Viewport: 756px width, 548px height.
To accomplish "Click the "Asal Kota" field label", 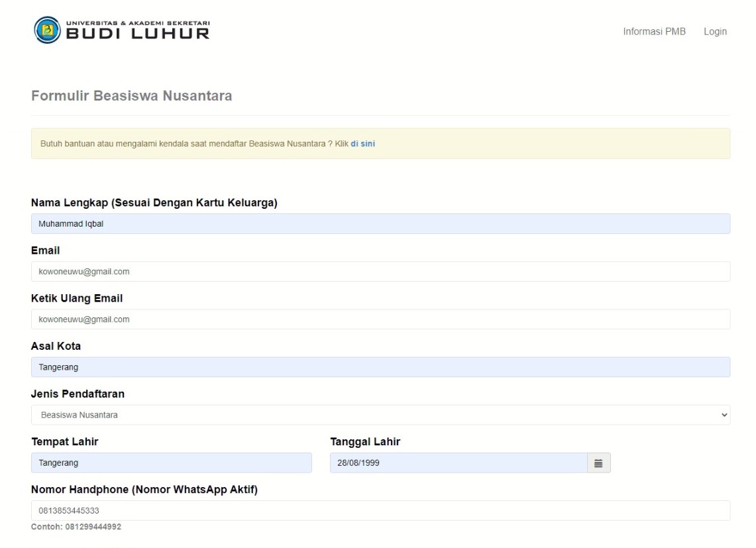I will pos(56,346).
